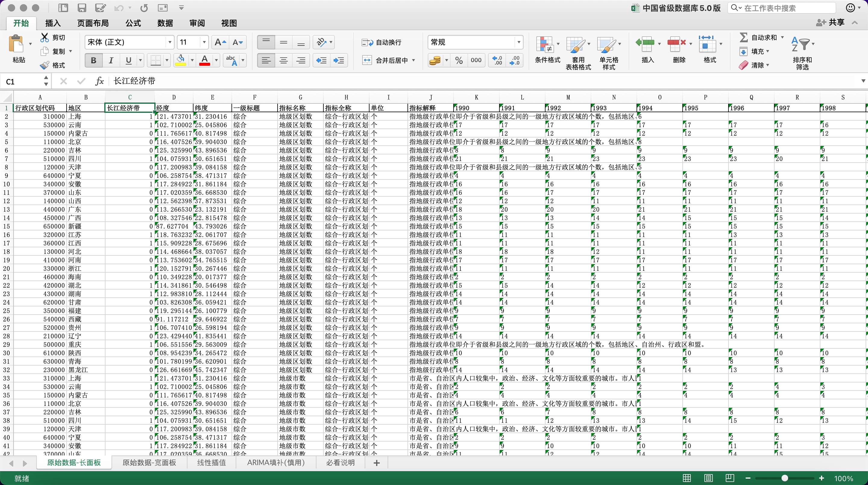The width and height of the screenshot is (868, 485).
Task: Toggle bold formatting button
Action: coord(93,60)
